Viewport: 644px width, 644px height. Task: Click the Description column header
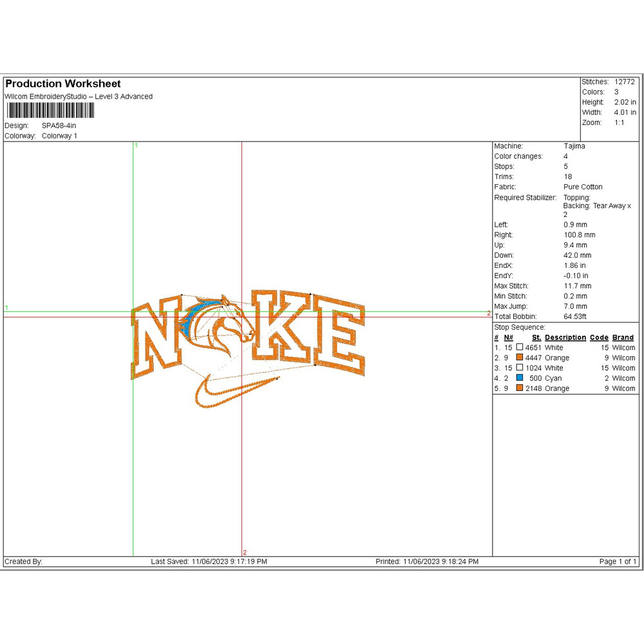[x=565, y=337]
